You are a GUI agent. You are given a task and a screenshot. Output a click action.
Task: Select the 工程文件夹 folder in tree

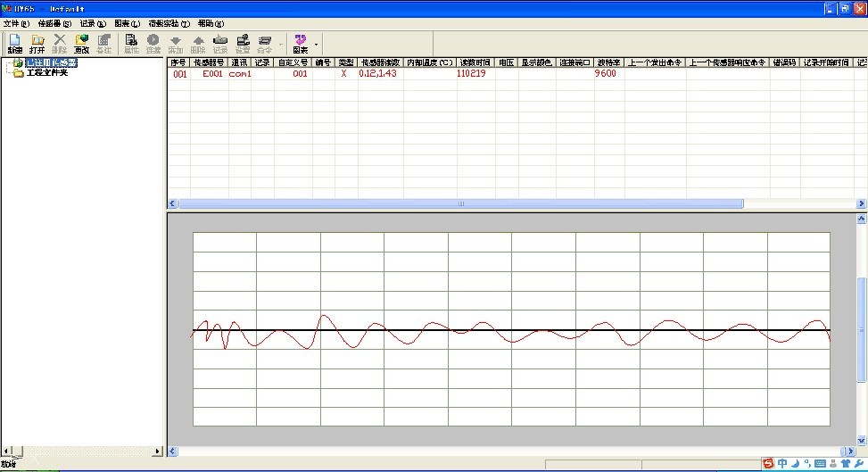(47, 72)
